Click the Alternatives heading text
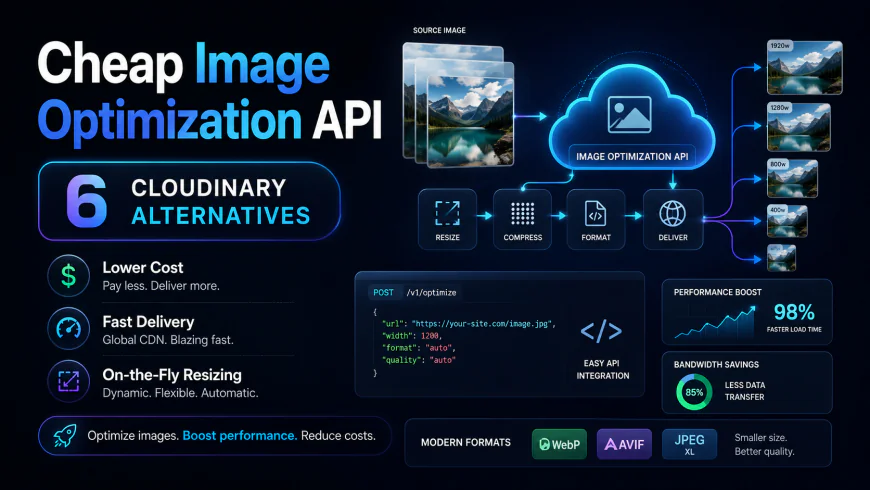The width and height of the screenshot is (870, 490). pyautogui.click(x=221, y=216)
